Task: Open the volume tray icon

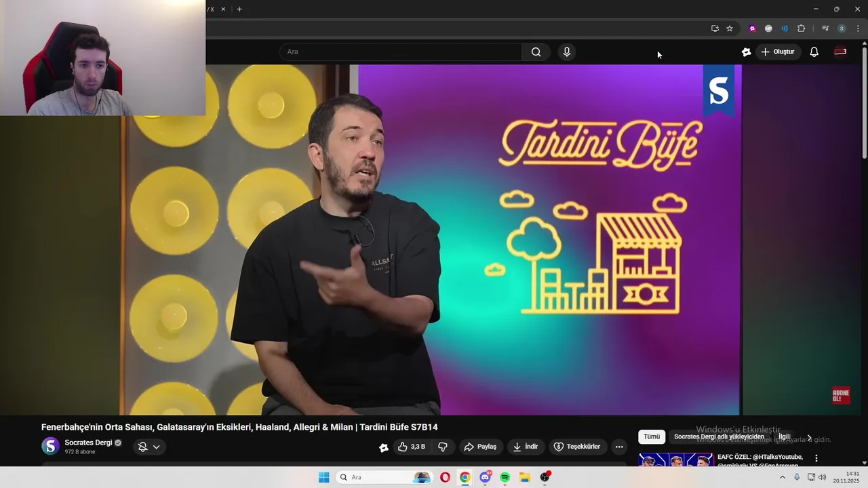Action: point(823,477)
